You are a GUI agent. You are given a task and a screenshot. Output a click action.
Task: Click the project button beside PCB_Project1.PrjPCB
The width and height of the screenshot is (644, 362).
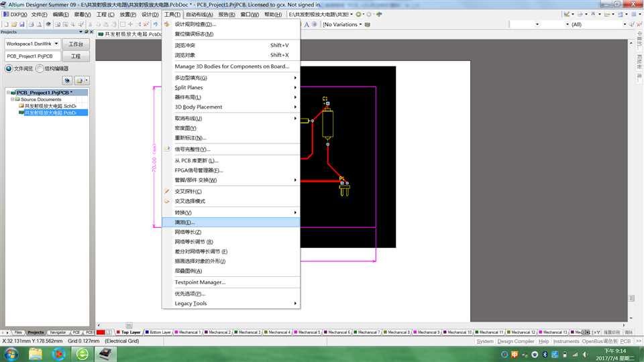pyautogui.click(x=76, y=56)
